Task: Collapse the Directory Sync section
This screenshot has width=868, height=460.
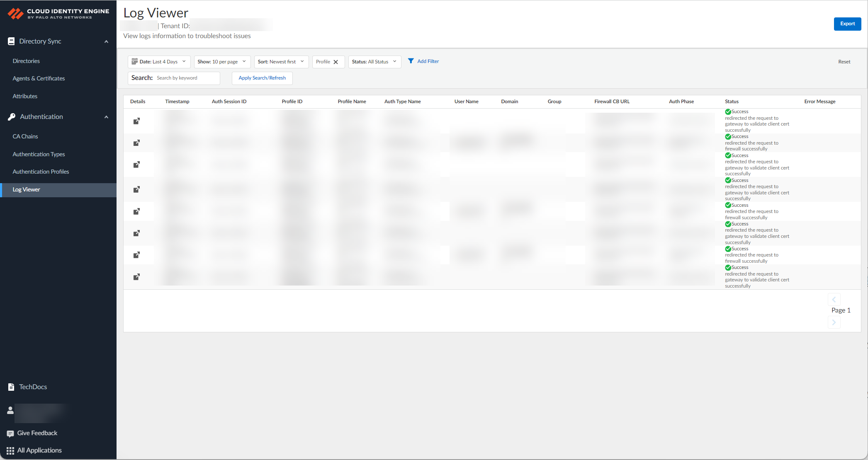Action: (x=106, y=41)
